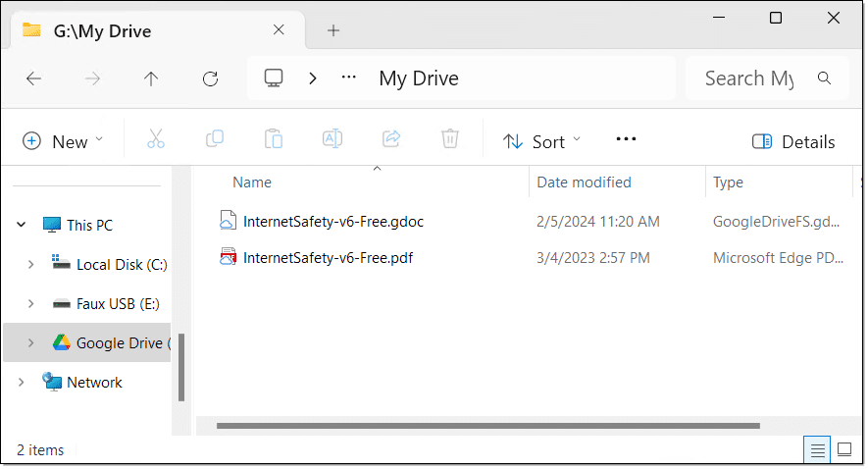This screenshot has height=469, width=868.
Task: Click the Delete trash can icon
Action: coord(449,139)
